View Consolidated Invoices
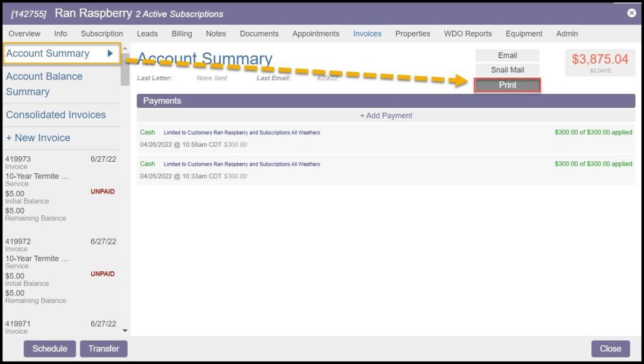Viewport: 644px width, 364px height. point(56,115)
